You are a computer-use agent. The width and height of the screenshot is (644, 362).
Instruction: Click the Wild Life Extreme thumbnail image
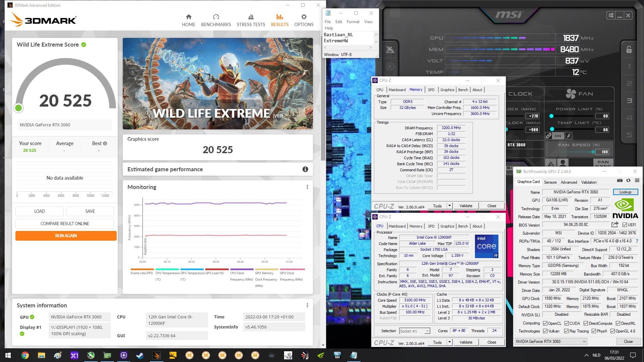coord(218,83)
